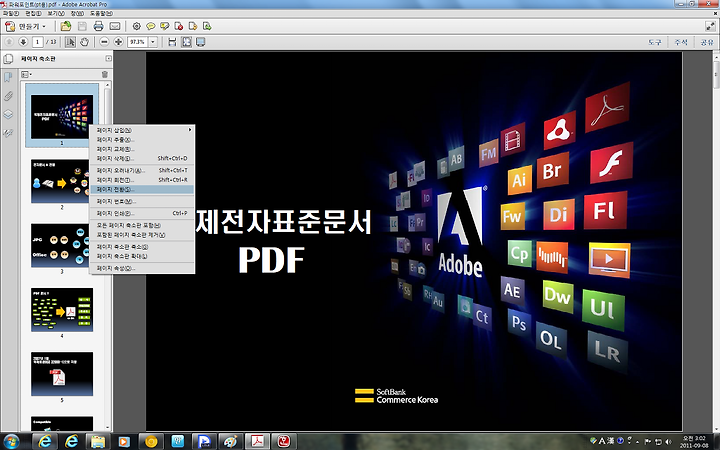The width and height of the screenshot is (720, 450).
Task: Go to previous page with up arrow
Action: click(x=9, y=42)
